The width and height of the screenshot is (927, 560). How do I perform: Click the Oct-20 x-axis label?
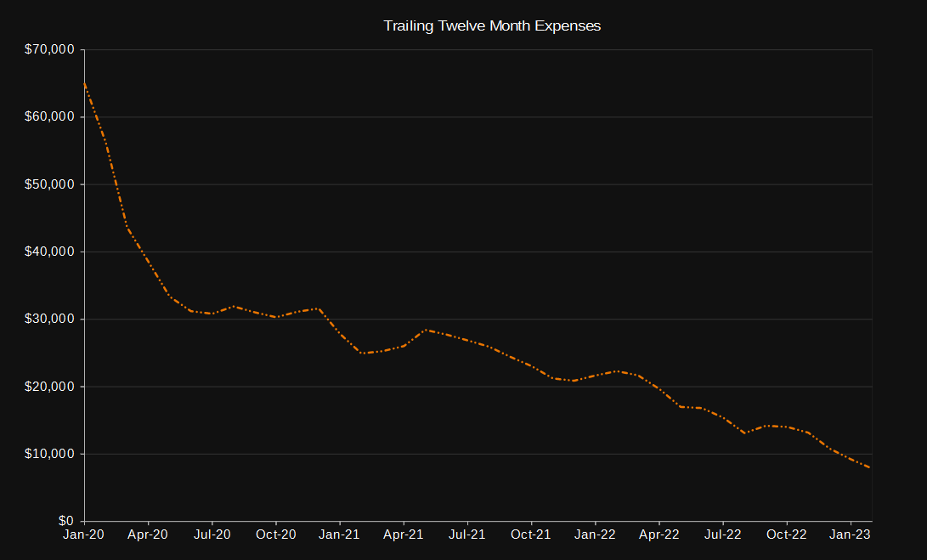(x=276, y=535)
